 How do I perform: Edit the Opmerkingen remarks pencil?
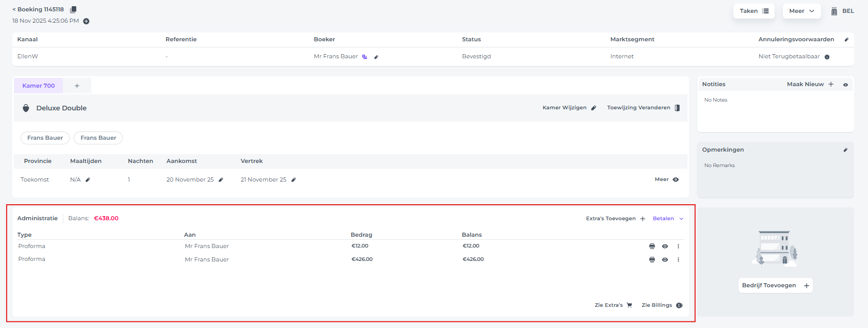click(x=845, y=150)
